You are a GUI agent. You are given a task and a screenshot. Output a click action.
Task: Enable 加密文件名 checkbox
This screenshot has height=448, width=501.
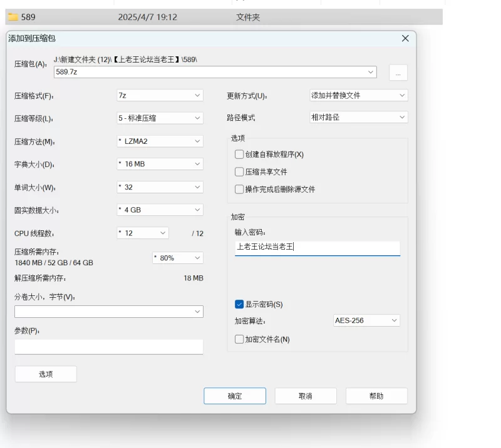point(239,339)
